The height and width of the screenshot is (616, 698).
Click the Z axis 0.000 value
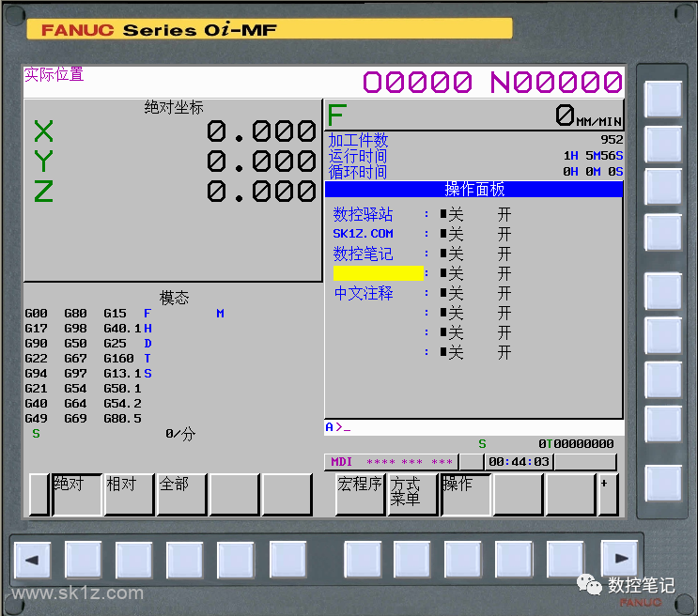point(262,192)
